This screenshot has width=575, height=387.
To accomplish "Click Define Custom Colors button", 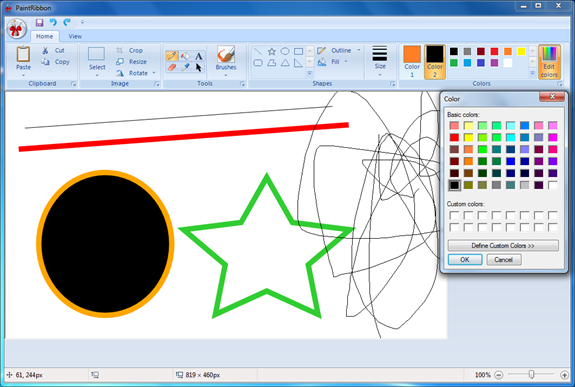I will pyautogui.click(x=503, y=245).
